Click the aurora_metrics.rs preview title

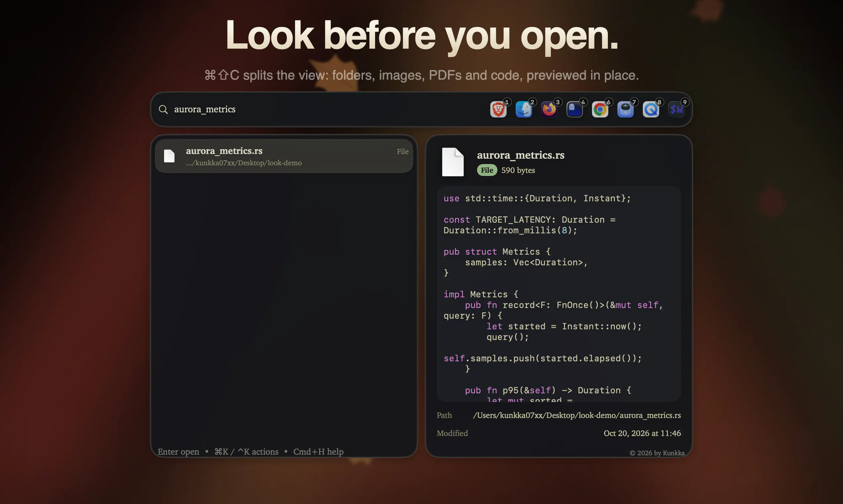pos(520,155)
